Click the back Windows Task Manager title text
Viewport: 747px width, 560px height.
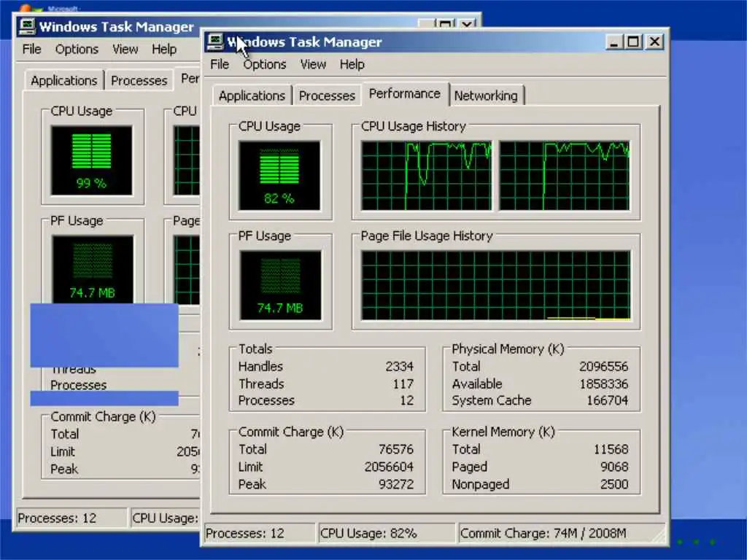[x=116, y=27]
